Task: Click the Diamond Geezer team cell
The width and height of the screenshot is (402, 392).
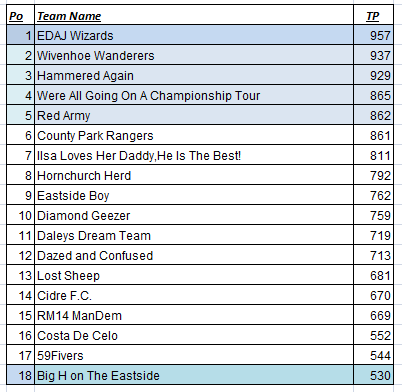Action: pyautogui.click(x=194, y=215)
